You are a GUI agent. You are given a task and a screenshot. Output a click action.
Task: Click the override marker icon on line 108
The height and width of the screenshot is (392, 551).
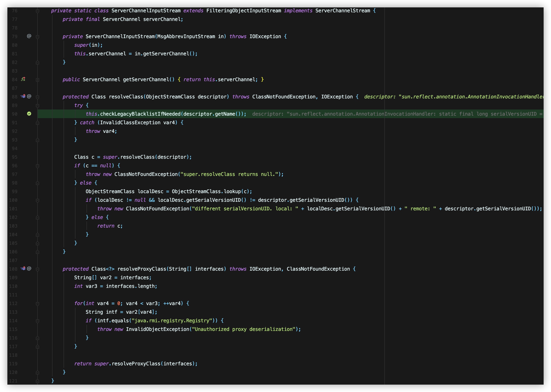pos(23,268)
